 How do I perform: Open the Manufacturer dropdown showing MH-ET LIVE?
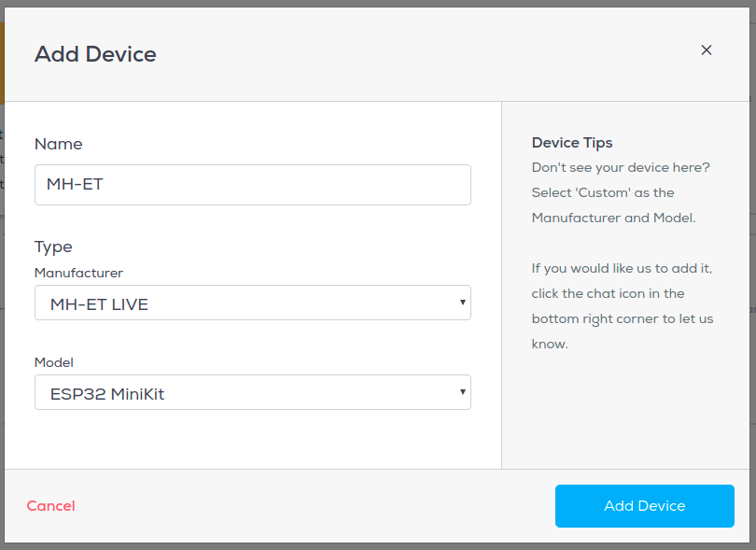coord(253,303)
